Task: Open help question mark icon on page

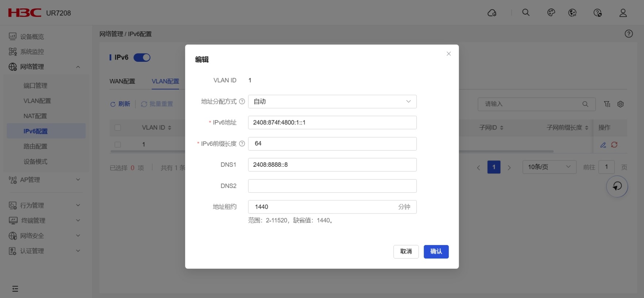Action: [x=628, y=34]
